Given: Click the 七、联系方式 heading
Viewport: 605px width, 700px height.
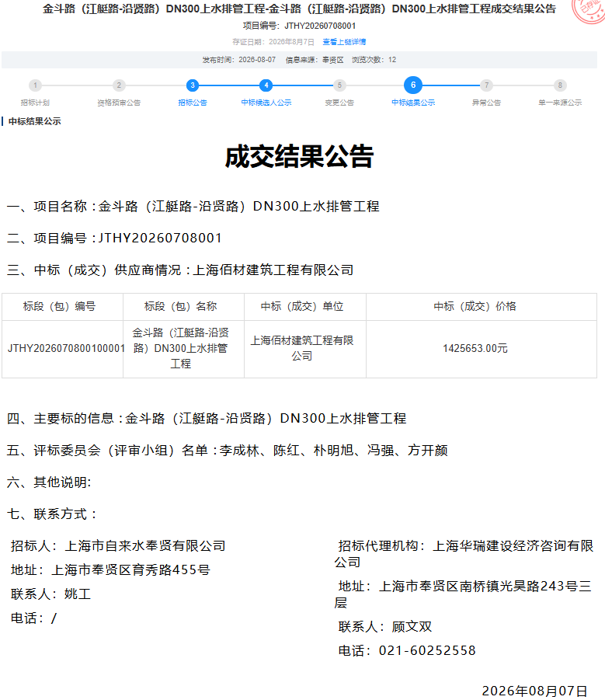Looking at the screenshot, I should pyautogui.click(x=52, y=514).
